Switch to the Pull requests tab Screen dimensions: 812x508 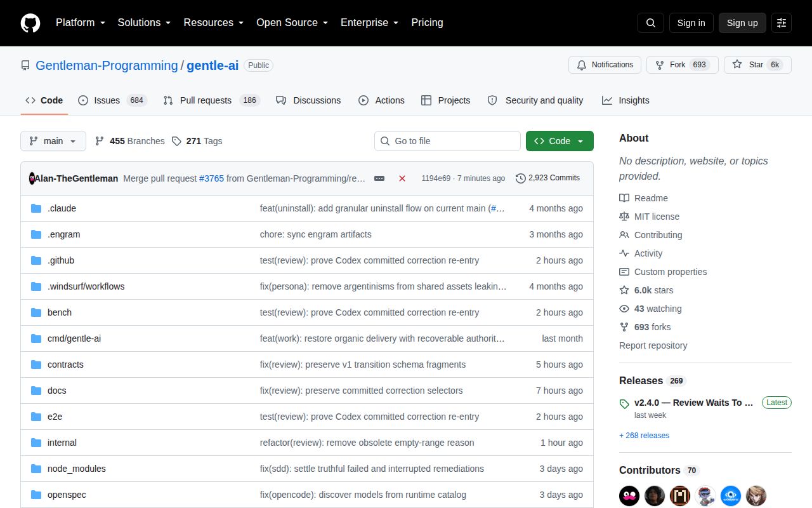click(x=211, y=100)
